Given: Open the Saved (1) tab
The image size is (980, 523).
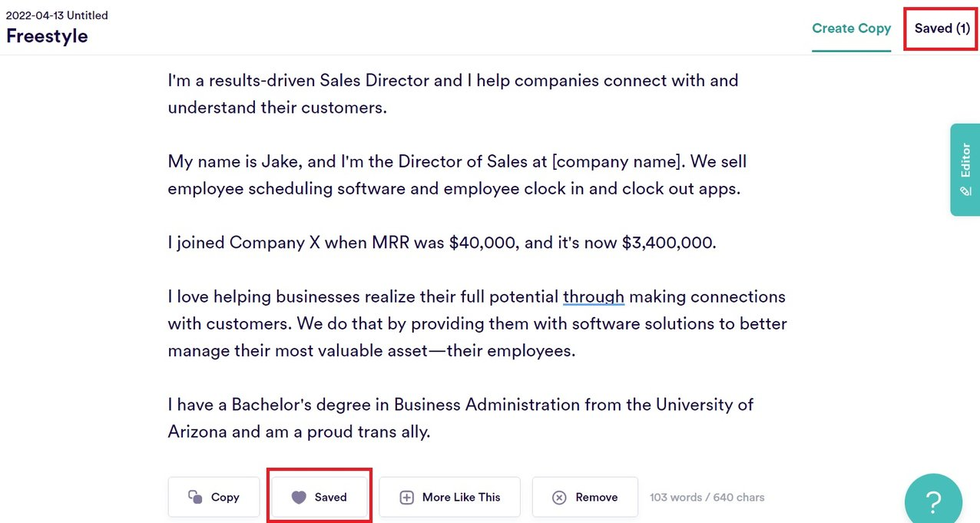Looking at the screenshot, I should tap(942, 28).
